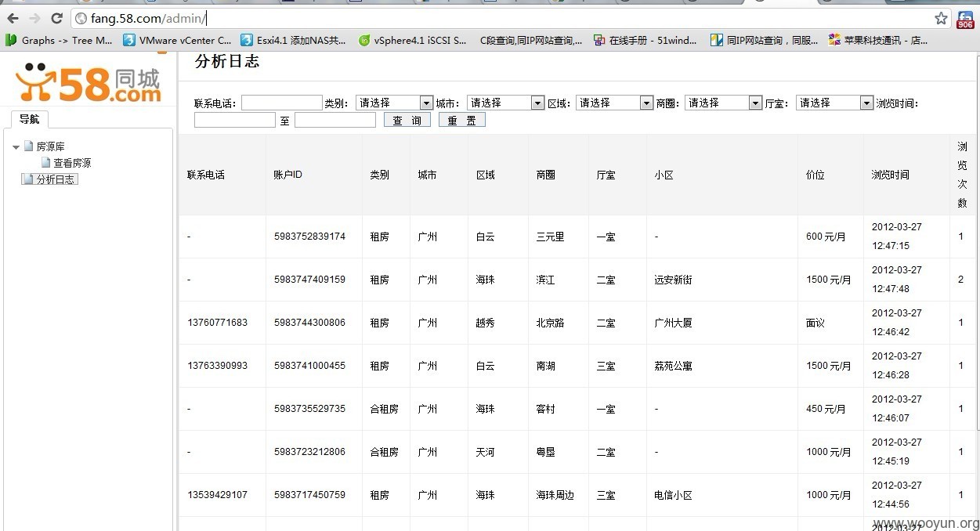
Task: Select the 分析日志 tree item
Action: [50, 179]
